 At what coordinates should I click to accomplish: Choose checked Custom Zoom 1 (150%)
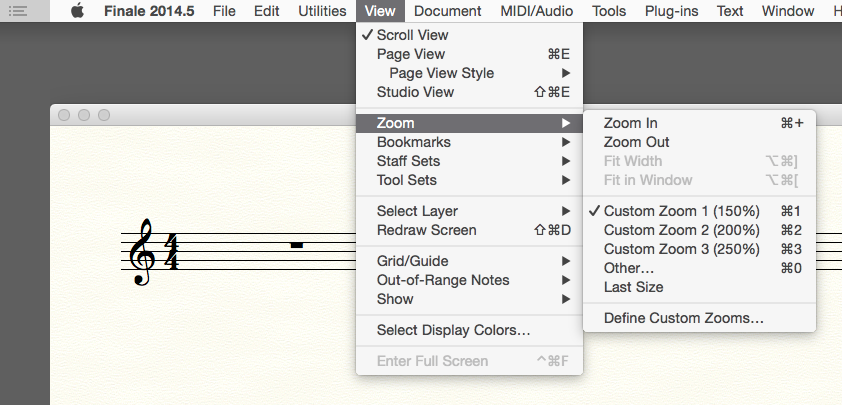coord(681,211)
